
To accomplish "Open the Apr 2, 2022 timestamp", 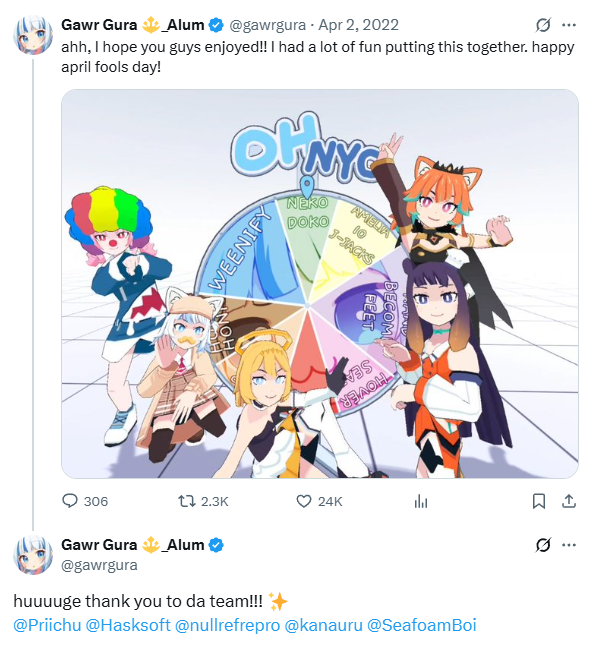I will click(x=358, y=25).
